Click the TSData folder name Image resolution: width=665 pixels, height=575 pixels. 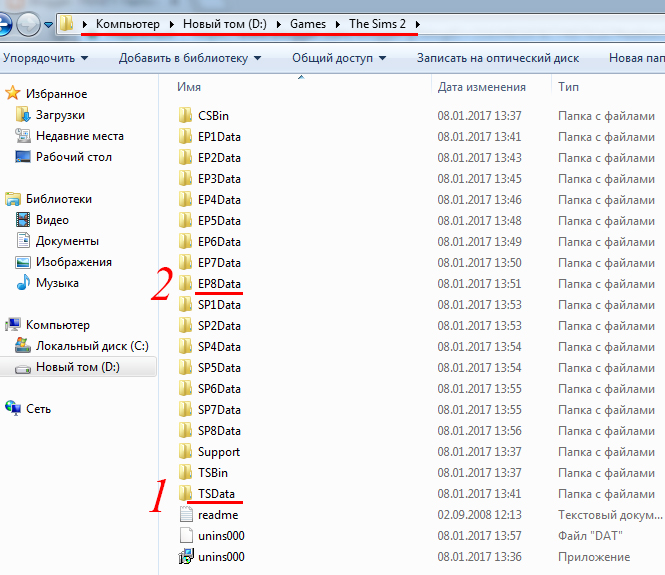coord(216,494)
